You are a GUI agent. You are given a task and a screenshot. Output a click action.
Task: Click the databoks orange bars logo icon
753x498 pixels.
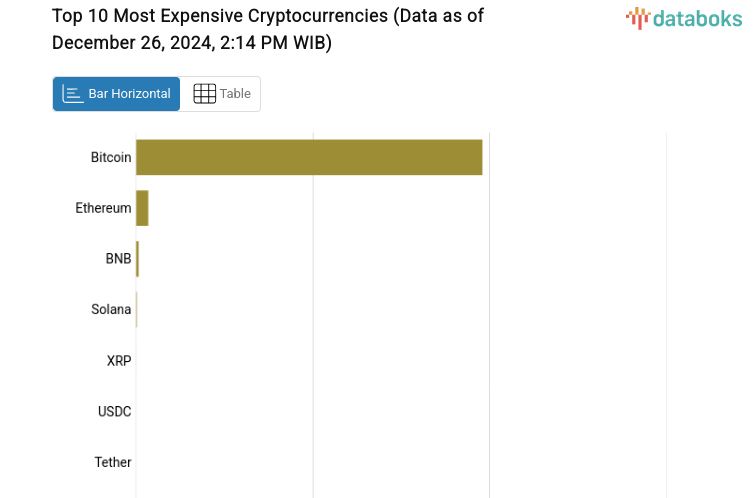coord(636,17)
